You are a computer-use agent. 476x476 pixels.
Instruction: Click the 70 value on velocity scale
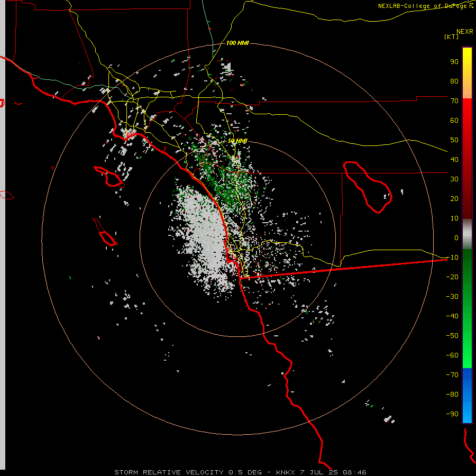(454, 101)
